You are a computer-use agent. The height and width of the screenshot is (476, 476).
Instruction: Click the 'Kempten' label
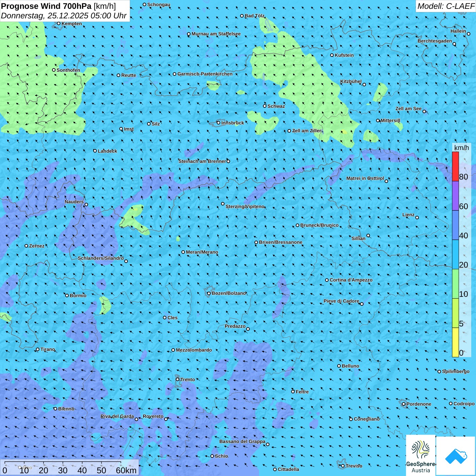(72, 23)
